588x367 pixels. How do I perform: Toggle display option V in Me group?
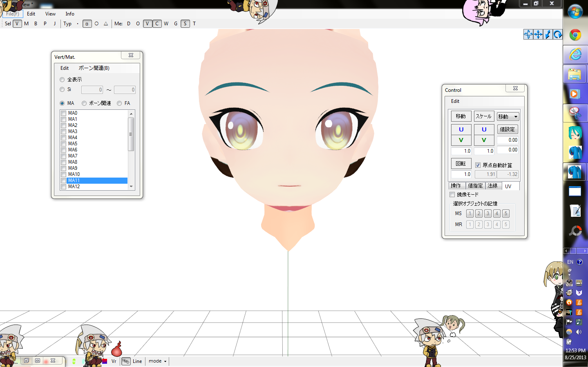point(148,24)
